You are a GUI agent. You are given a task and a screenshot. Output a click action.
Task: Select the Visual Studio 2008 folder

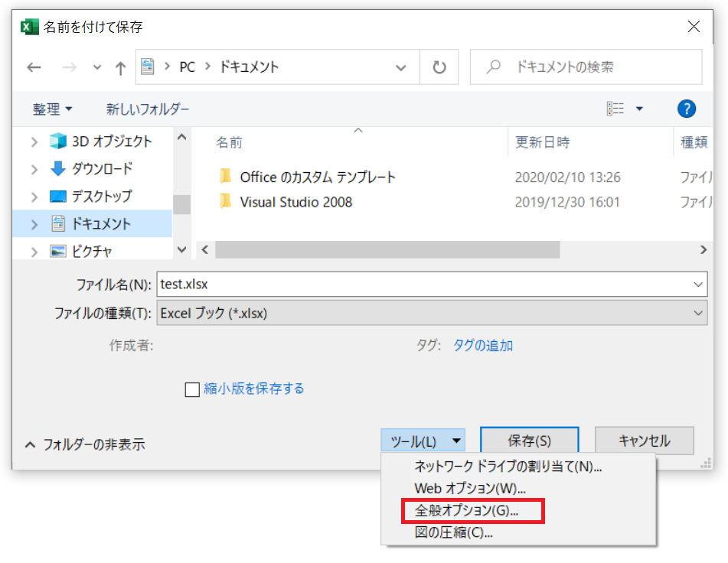[296, 202]
